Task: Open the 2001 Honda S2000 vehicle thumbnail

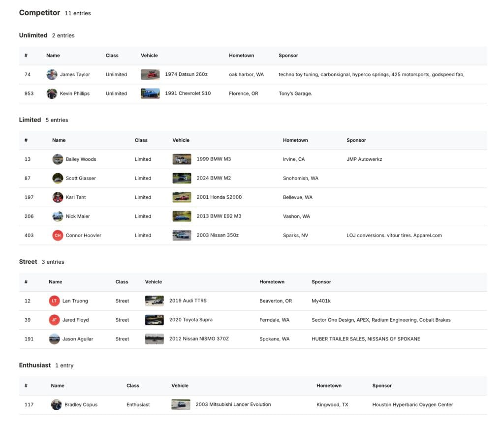Action: (x=182, y=197)
